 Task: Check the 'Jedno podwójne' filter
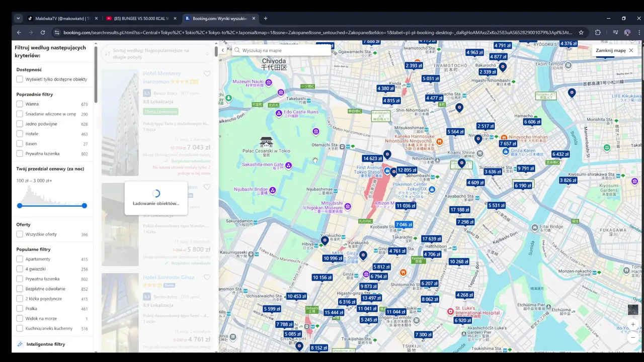[20, 124]
